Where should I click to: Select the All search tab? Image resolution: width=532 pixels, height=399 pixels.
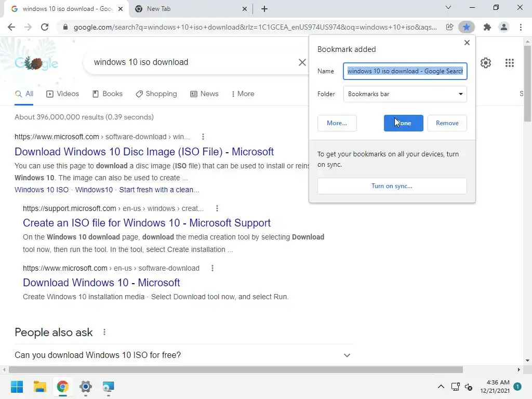pyautogui.click(x=24, y=94)
